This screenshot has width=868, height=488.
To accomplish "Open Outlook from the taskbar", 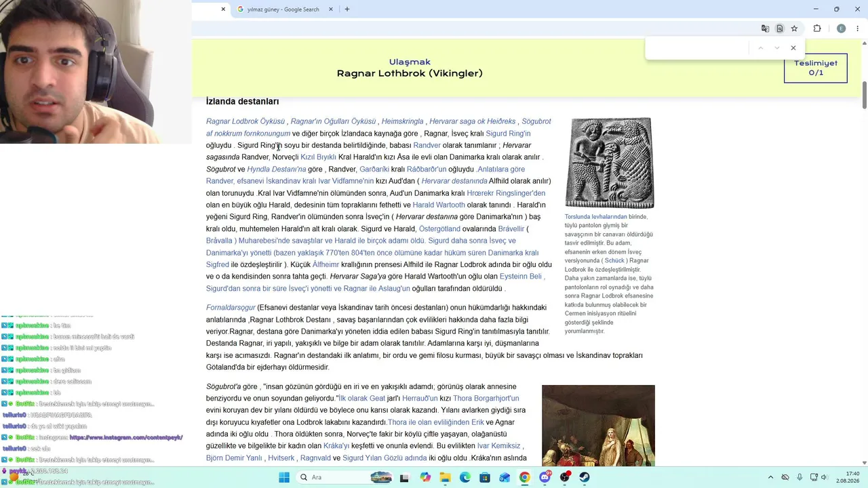I will (505, 477).
